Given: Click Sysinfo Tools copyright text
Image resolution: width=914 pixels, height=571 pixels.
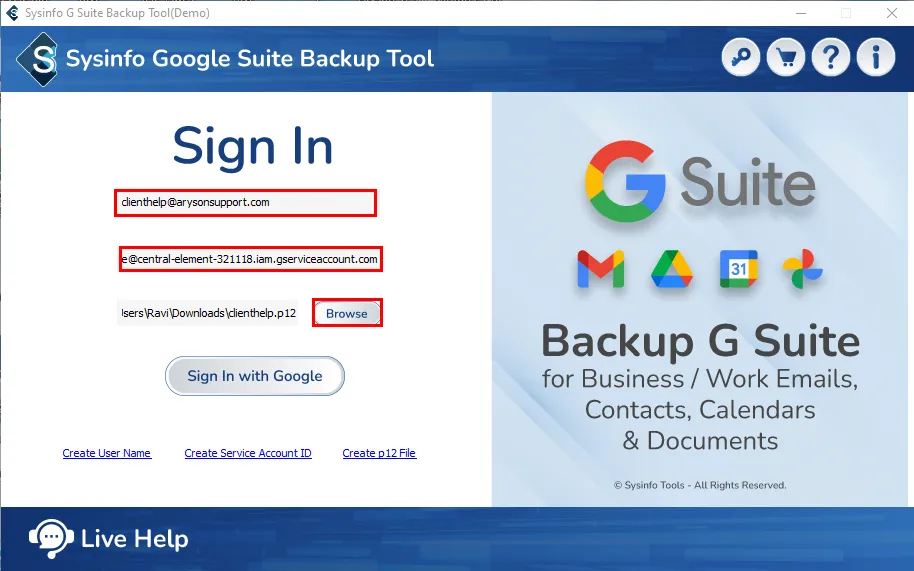Looking at the screenshot, I should tap(699, 485).
